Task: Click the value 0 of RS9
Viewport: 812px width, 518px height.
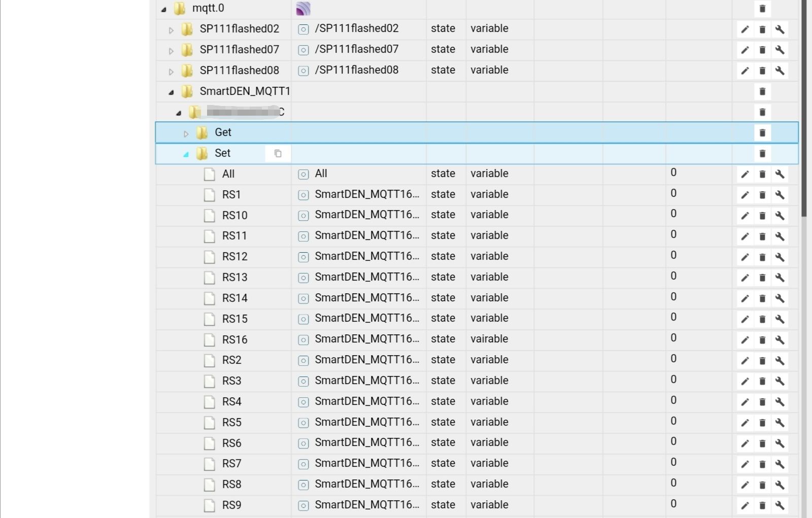Action: click(673, 504)
